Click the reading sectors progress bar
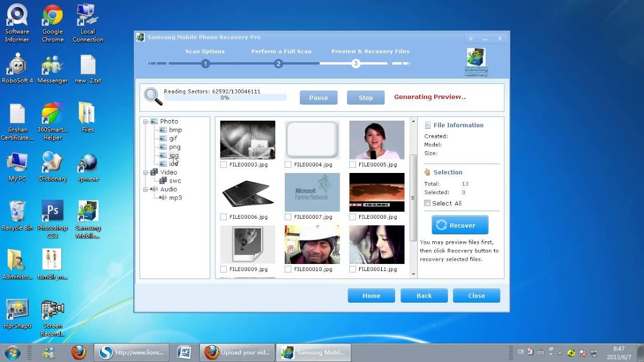Image resolution: width=644 pixels, height=362 pixels. [225, 98]
